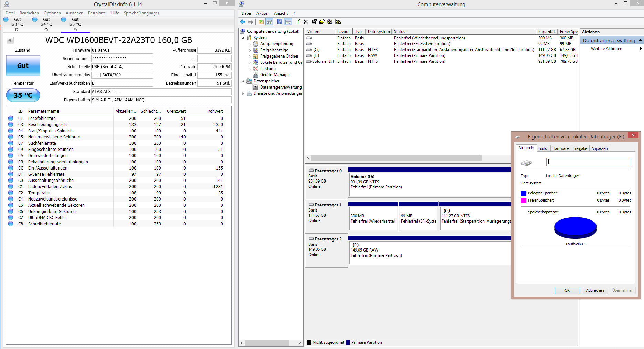This screenshot has height=349, width=644.
Task: Click the drive icon in the Eigenschaften dialog
Action: 526,163
